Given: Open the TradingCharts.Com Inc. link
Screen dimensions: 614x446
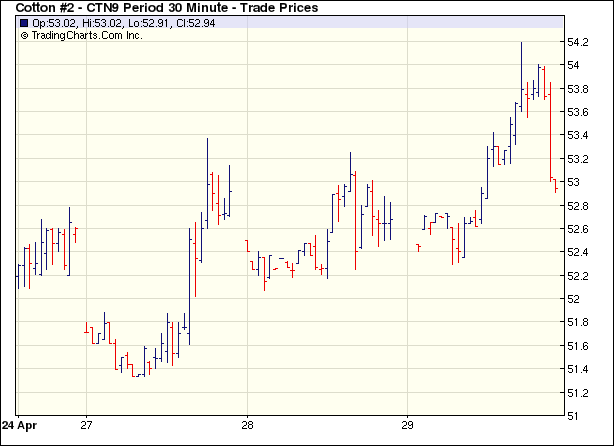Looking at the screenshot, I should 87,35.
